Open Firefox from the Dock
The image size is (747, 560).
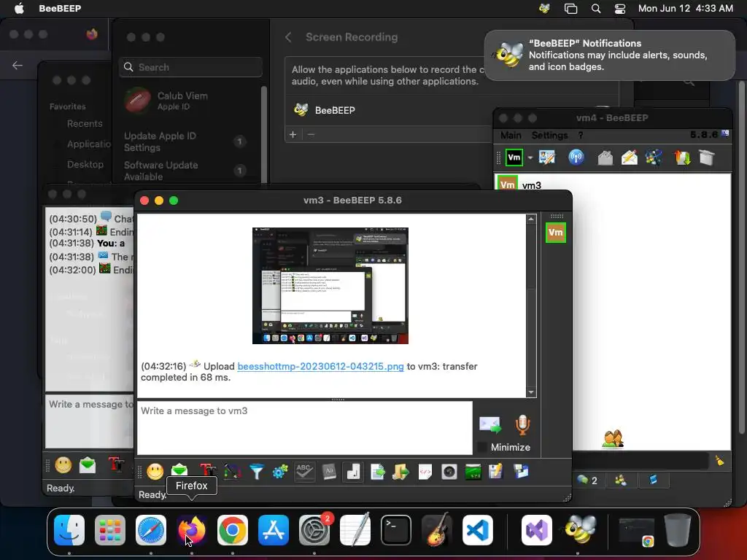[192, 530]
